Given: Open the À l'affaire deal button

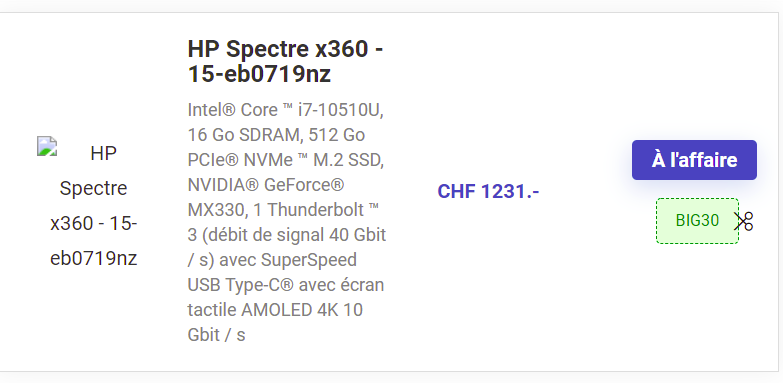Looking at the screenshot, I should point(694,160).
